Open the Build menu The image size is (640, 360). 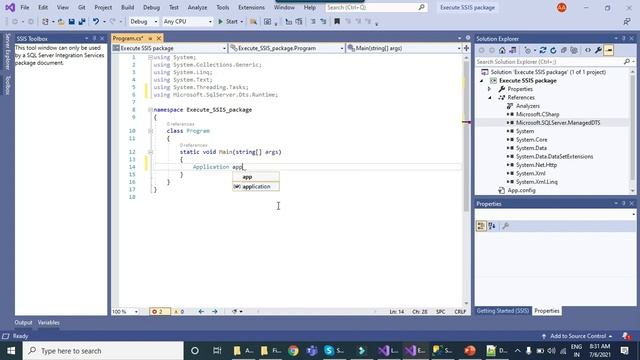tap(127, 7)
